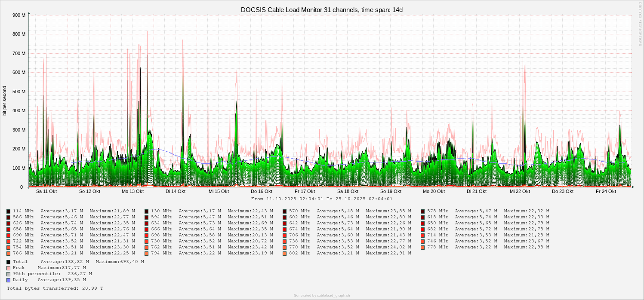Click the 900 M y-axis tick label
Viewport: 644px width, 300px height.
(19, 15)
